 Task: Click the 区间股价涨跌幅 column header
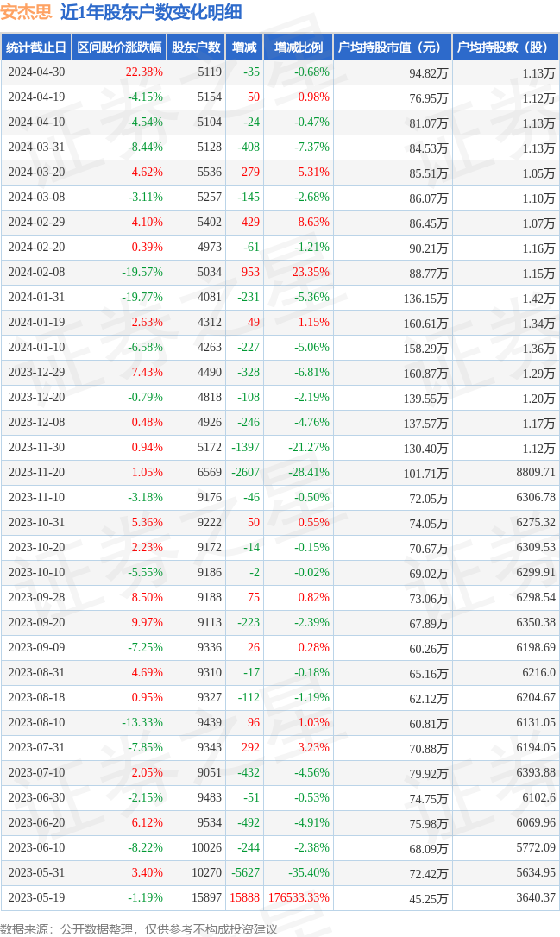pyautogui.click(x=118, y=47)
